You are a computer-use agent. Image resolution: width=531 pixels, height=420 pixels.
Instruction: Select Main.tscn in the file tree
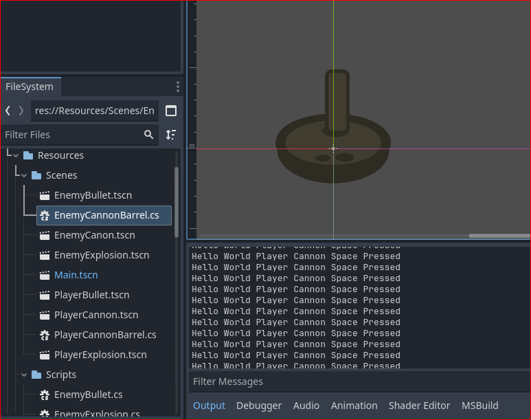(76, 275)
